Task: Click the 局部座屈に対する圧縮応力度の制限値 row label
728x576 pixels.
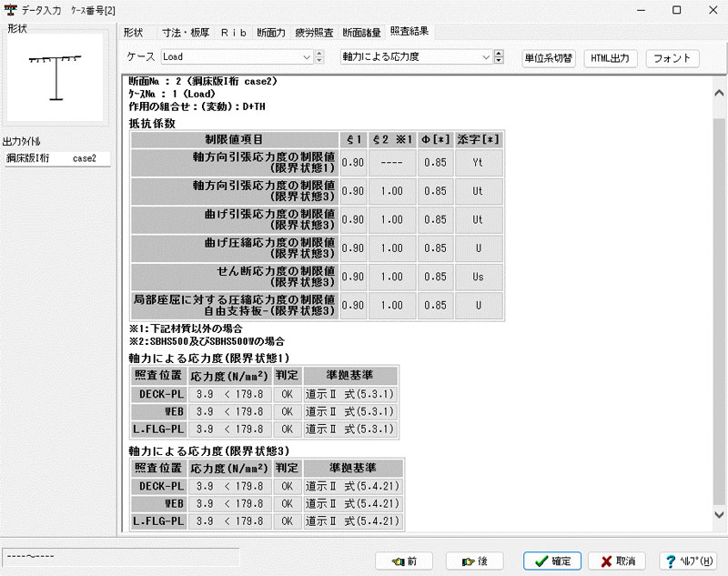Action: 235,306
